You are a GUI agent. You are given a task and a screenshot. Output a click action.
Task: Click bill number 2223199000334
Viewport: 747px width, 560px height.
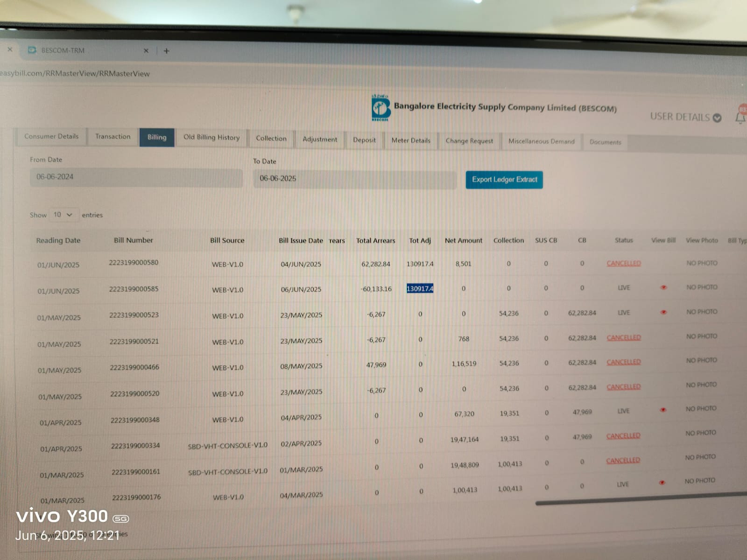pos(135,446)
